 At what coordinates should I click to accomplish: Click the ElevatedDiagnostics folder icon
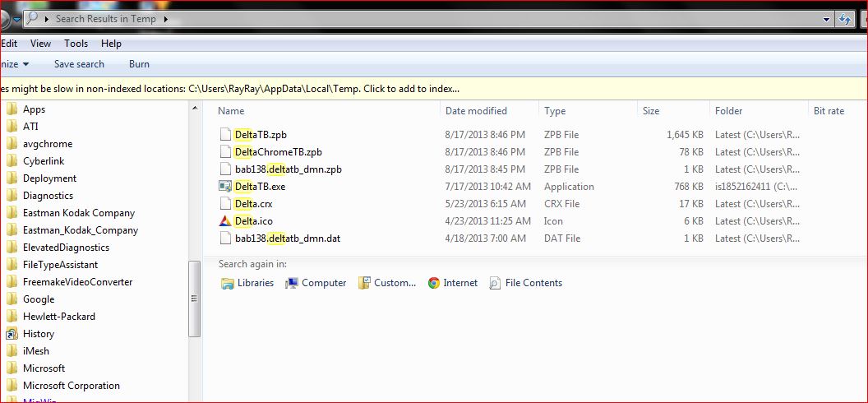click(x=12, y=248)
